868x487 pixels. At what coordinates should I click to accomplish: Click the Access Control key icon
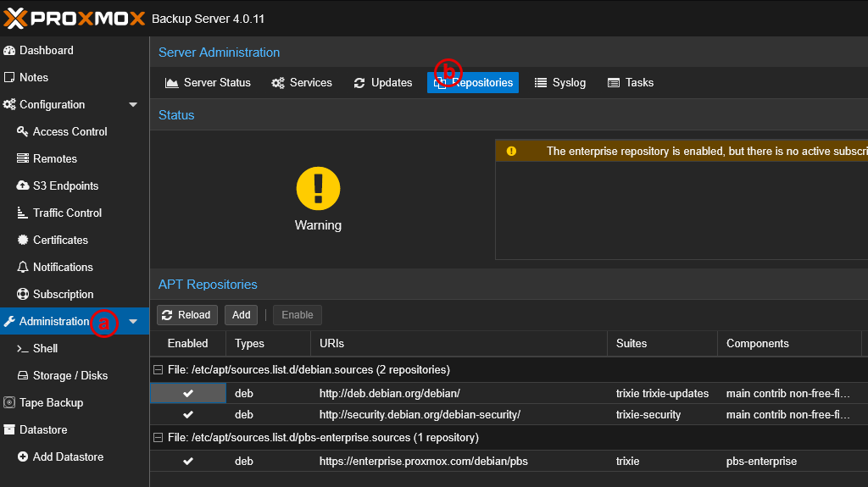tap(23, 132)
